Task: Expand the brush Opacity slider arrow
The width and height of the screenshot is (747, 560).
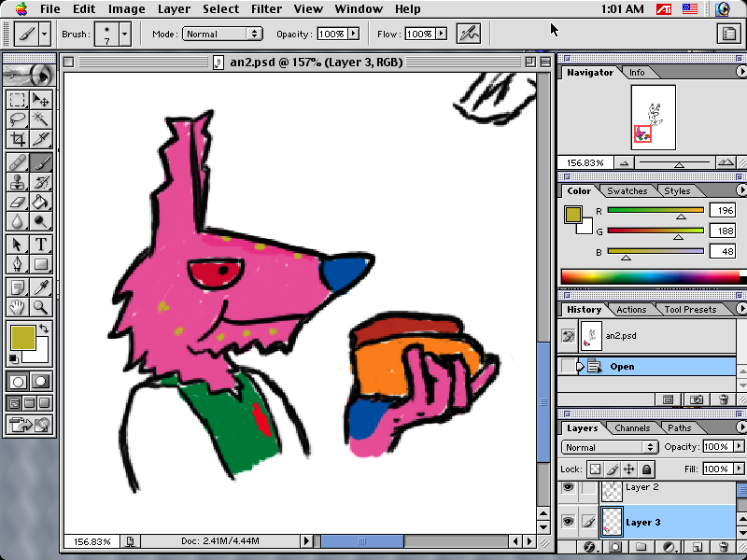Action: pos(355,34)
